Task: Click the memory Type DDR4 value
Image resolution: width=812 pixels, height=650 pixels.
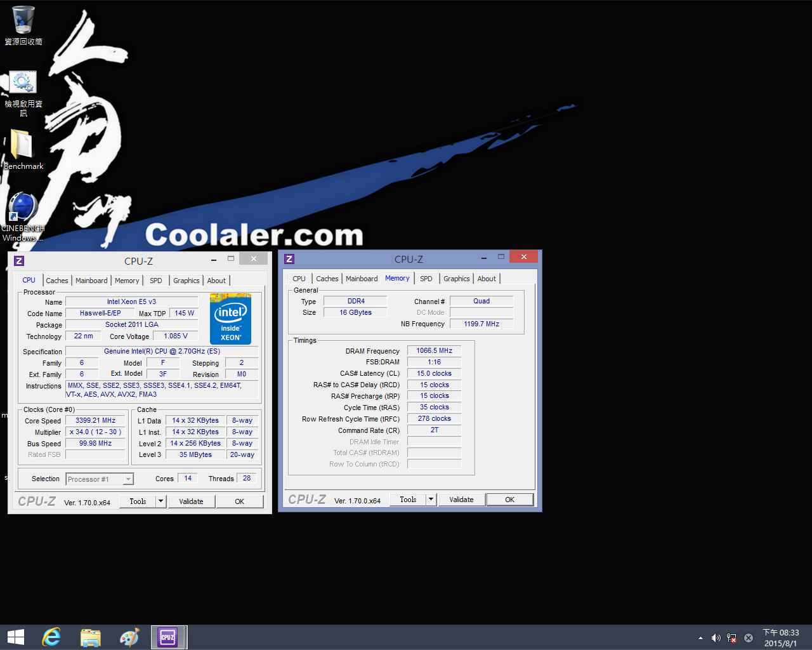Action: (x=355, y=301)
